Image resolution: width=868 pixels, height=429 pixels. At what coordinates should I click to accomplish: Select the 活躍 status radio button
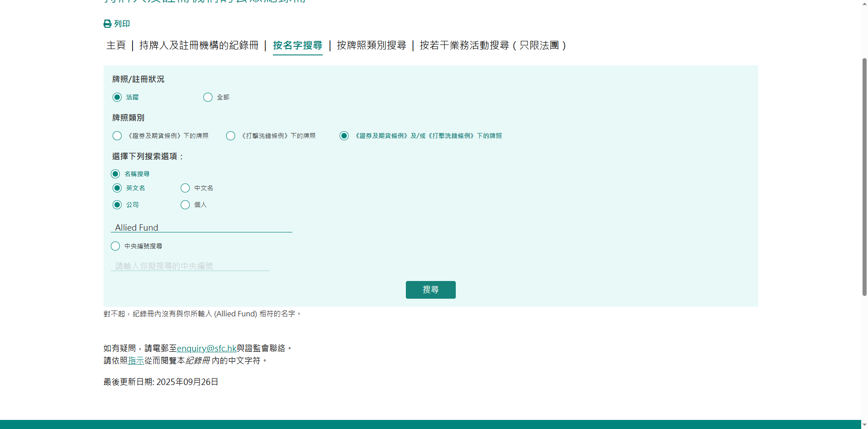[x=117, y=97]
